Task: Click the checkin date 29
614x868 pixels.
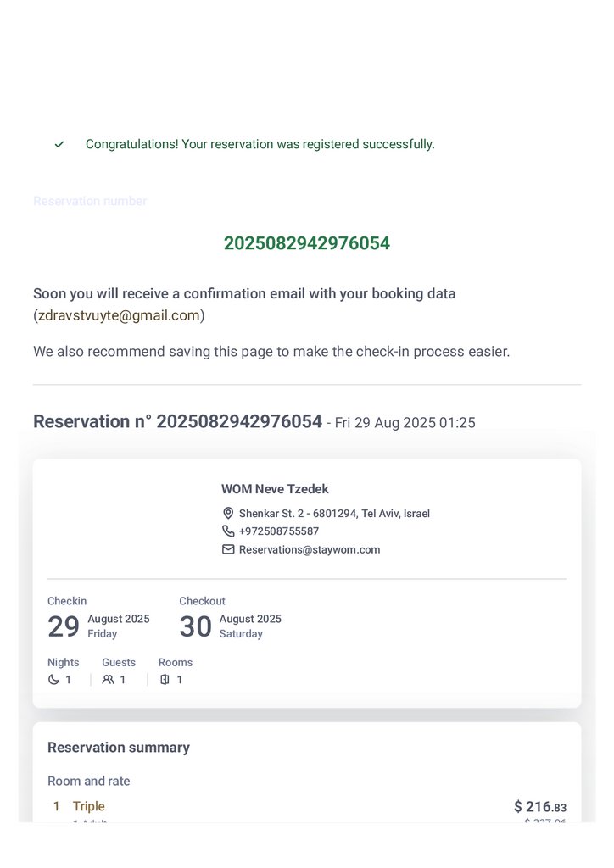Action: 64,626
